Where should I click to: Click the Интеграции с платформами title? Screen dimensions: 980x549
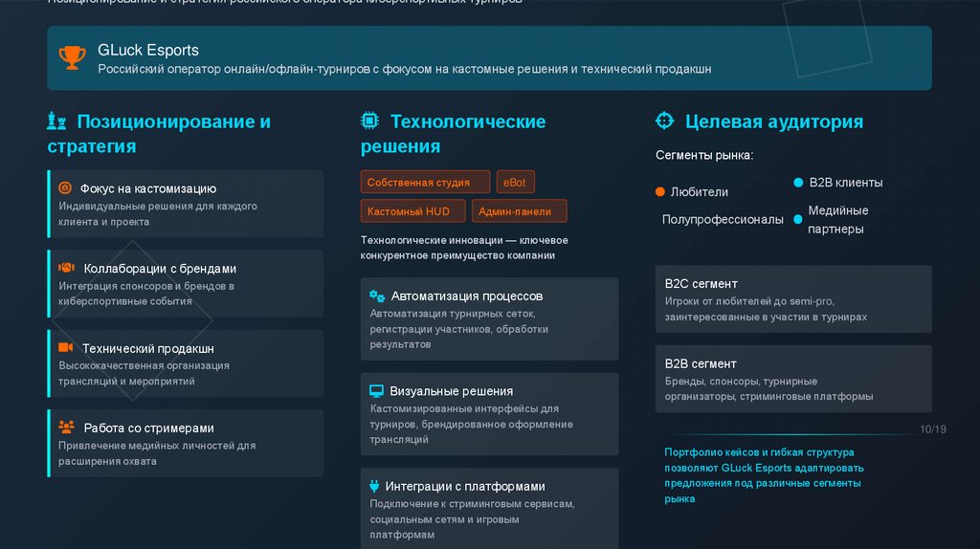pyautogui.click(x=465, y=486)
